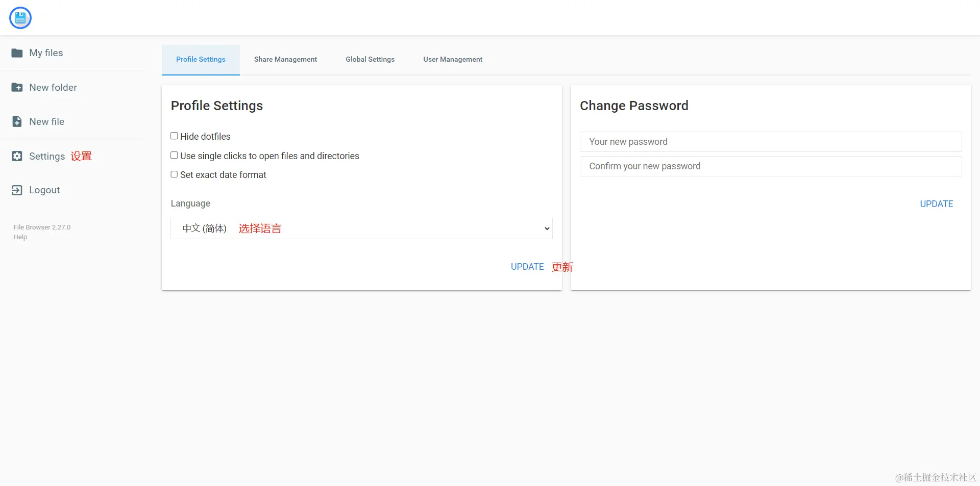Click the Profile Settings heading text

tap(217, 106)
